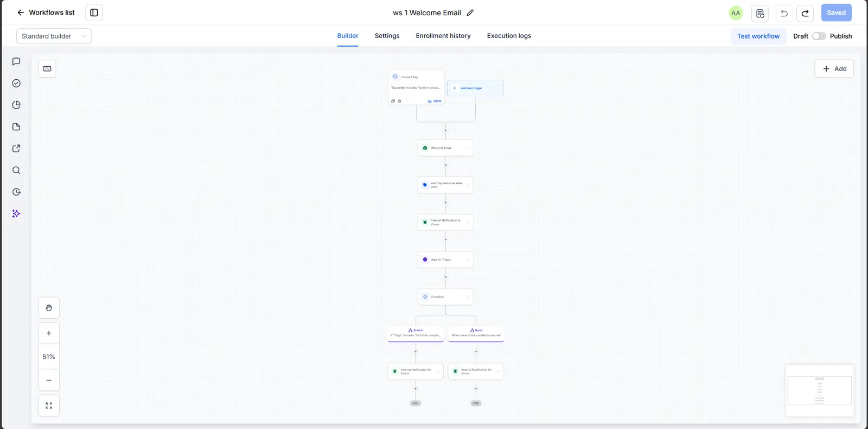Open the Wait for 7 days menu dots
The image size is (868, 429).
point(468,260)
